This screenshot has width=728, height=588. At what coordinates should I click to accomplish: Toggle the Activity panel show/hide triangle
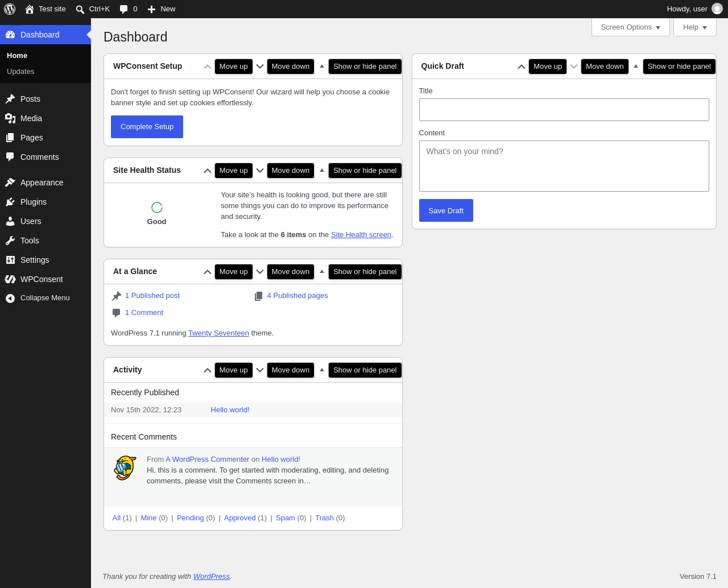322,370
